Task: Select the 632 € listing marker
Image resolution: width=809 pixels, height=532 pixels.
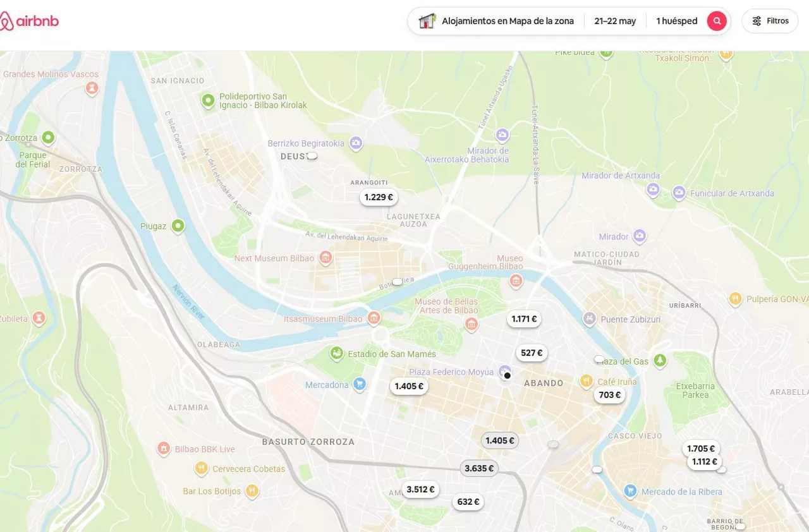Action: click(x=468, y=502)
